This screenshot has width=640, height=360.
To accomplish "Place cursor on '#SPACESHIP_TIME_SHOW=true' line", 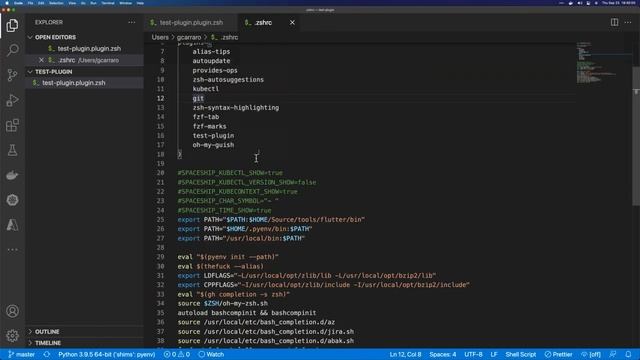I will coord(224,211).
